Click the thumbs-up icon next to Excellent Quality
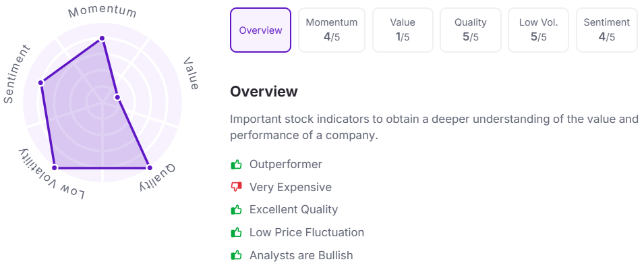644x268 pixels. pos(236,210)
